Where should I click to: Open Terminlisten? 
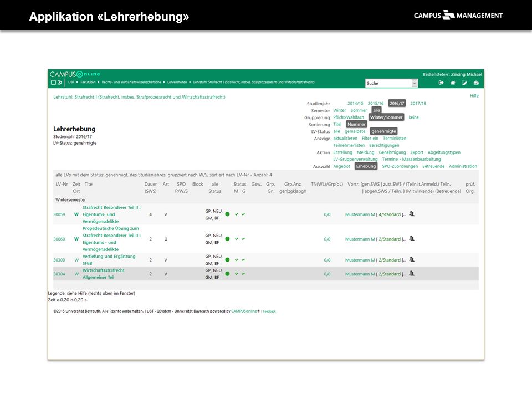tap(395, 139)
